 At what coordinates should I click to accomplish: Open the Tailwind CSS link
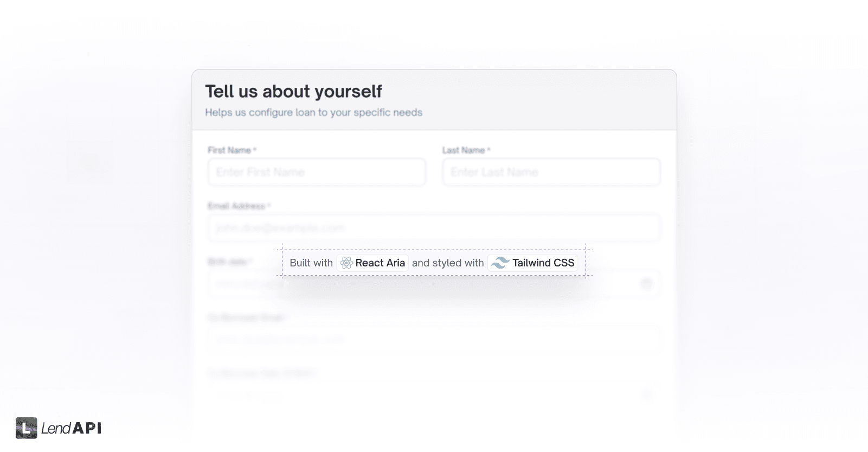pos(532,263)
